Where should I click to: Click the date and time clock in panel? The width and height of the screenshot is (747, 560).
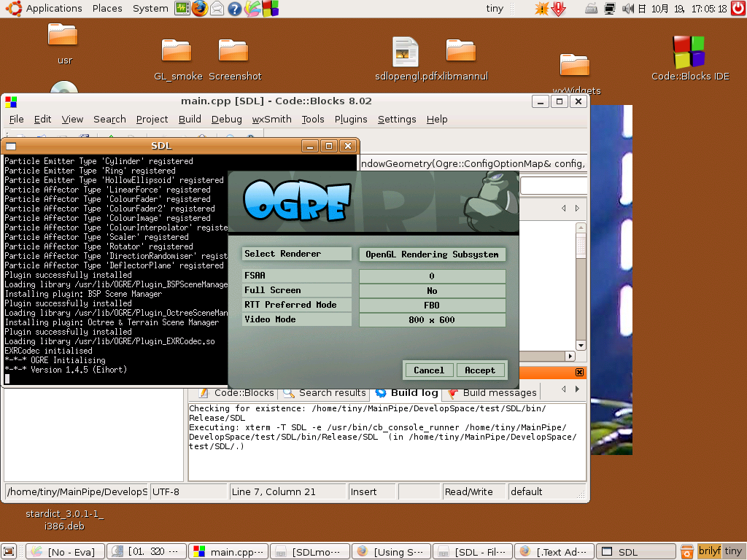click(682, 9)
